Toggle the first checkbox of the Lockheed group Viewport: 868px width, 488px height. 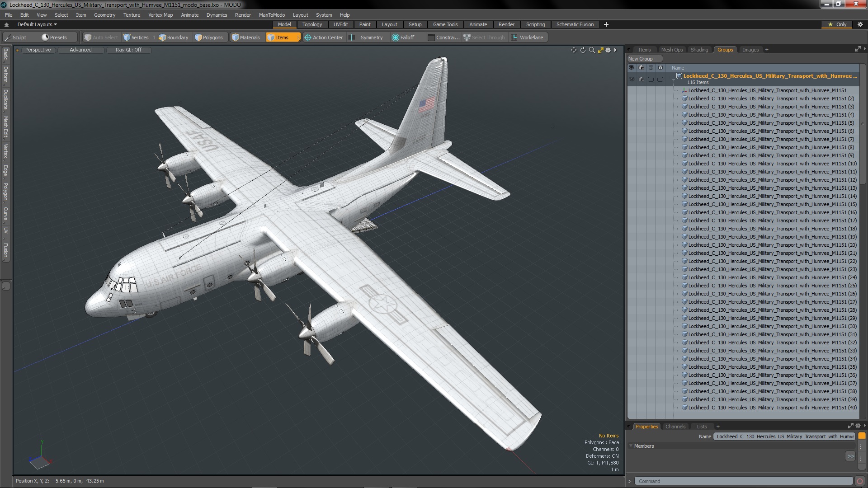pos(651,79)
